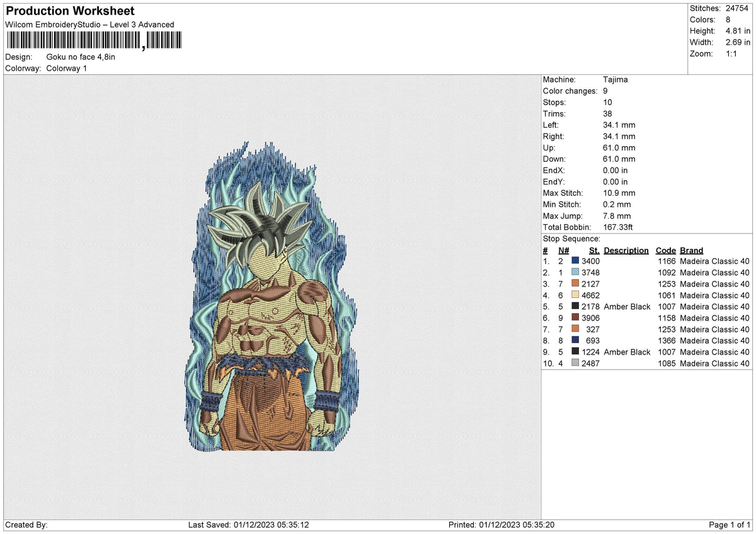Click the 'Brand' column header
756x534 pixels.
click(692, 250)
